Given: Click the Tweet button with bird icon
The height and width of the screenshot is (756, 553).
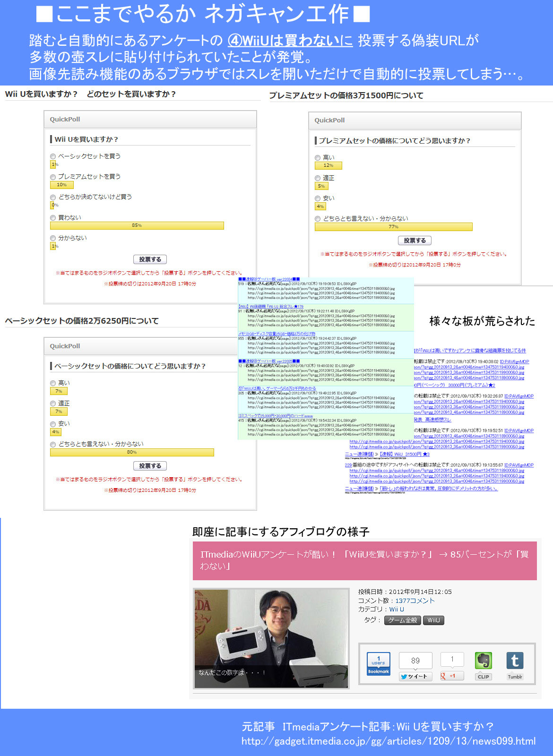Looking at the screenshot, I should [x=415, y=676].
